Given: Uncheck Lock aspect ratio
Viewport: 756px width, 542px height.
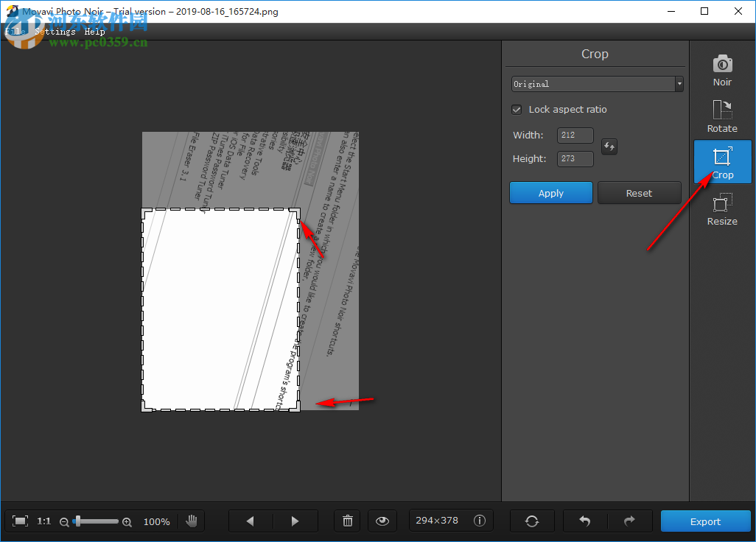Looking at the screenshot, I should [517, 109].
